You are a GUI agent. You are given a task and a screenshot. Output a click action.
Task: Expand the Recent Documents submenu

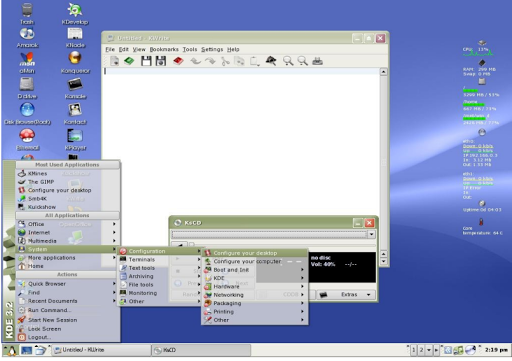click(68, 301)
